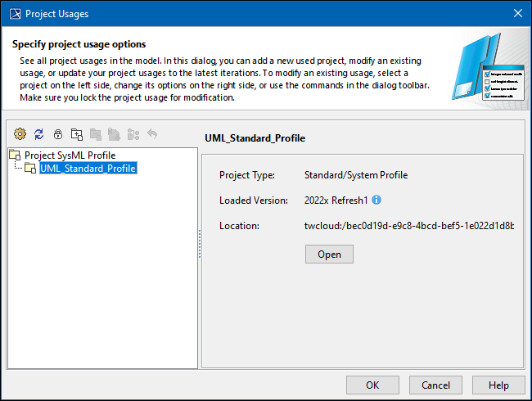Click the Project Usages title bar icon
The height and width of the screenshot is (401, 532).
[x=13, y=14]
